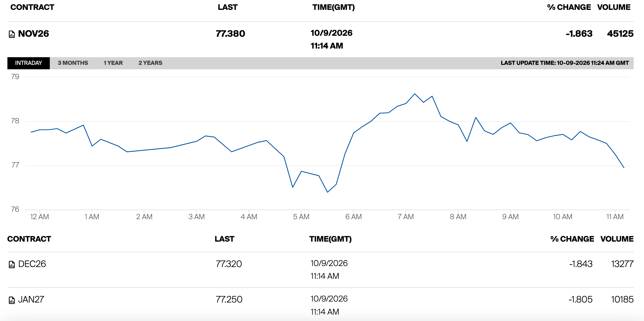Click DEC26 percent change -1.843

coord(581,264)
